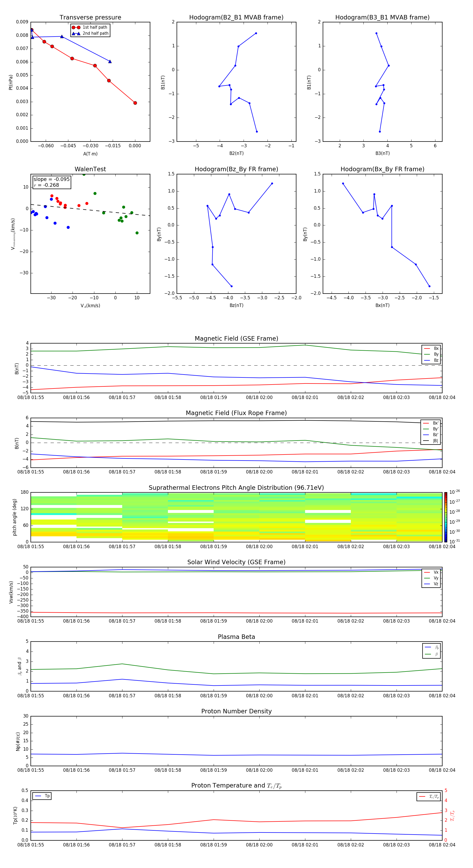The width and height of the screenshot is (473, 868).
Task: Select the 'Bx(nT)' x-axis label
Action: click(382, 305)
